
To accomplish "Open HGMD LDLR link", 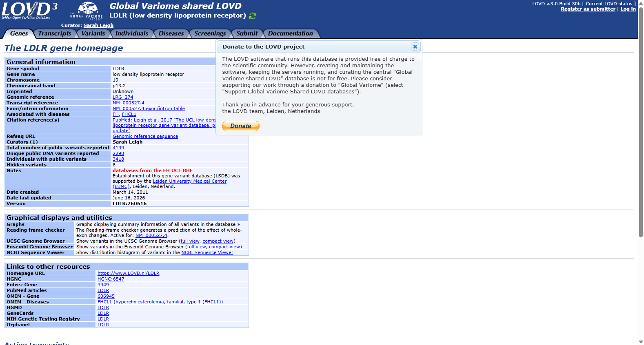I will pyautogui.click(x=103, y=307).
